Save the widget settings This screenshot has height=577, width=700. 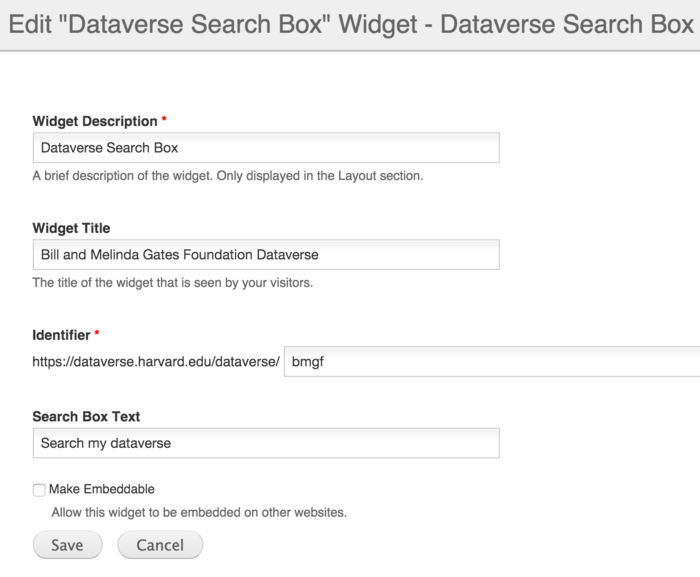[67, 545]
